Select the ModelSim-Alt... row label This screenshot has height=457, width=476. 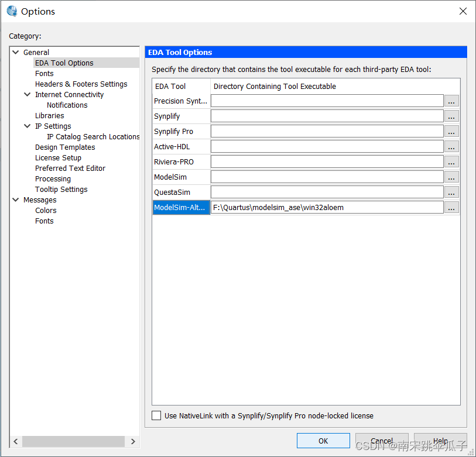point(182,207)
